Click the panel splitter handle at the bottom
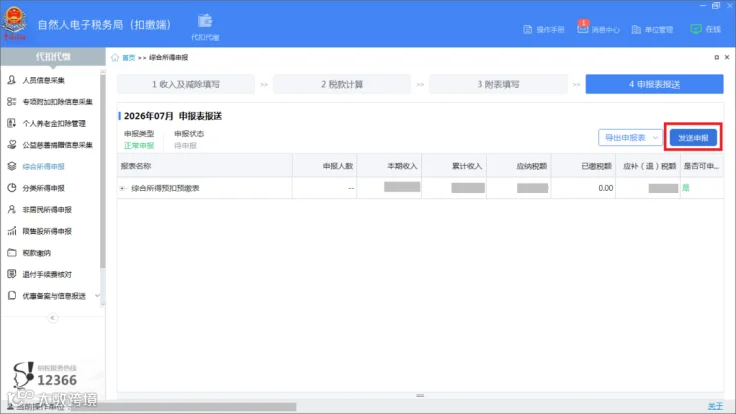 click(x=420, y=396)
